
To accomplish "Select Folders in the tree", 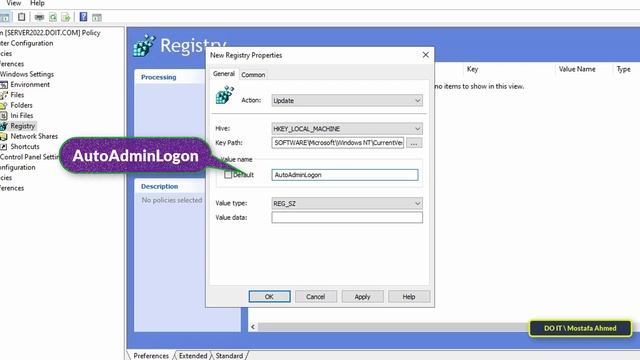I will click(21, 105).
